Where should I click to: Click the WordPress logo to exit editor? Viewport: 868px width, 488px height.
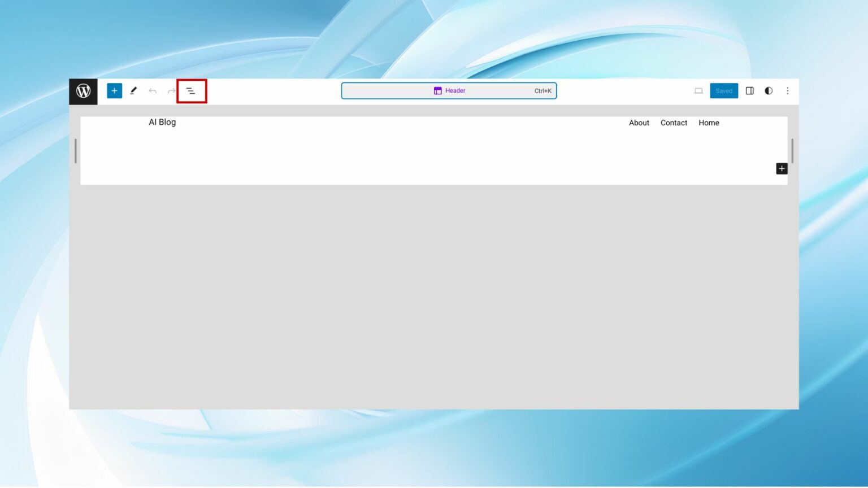(83, 90)
